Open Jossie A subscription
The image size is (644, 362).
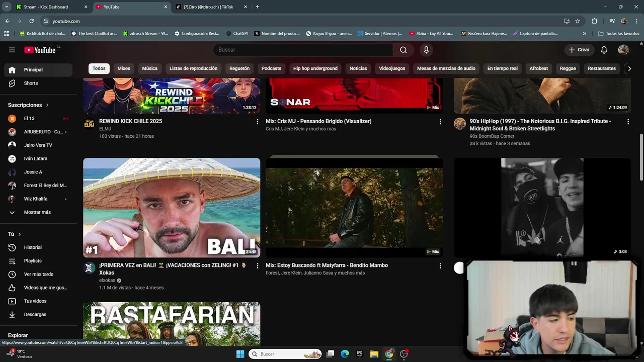pyautogui.click(x=38, y=172)
